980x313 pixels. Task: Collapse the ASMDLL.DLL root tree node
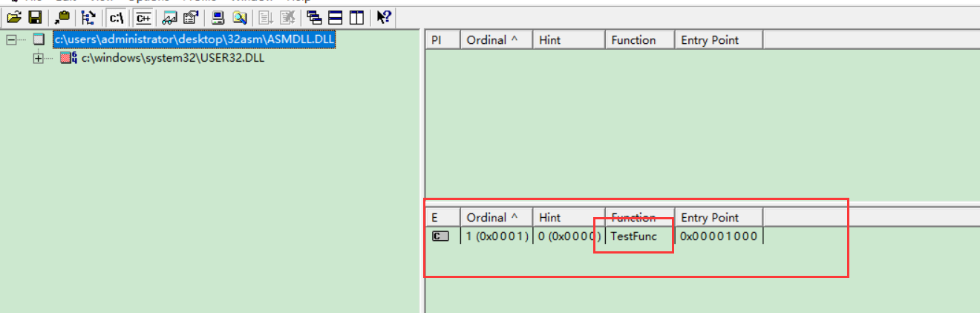point(12,39)
